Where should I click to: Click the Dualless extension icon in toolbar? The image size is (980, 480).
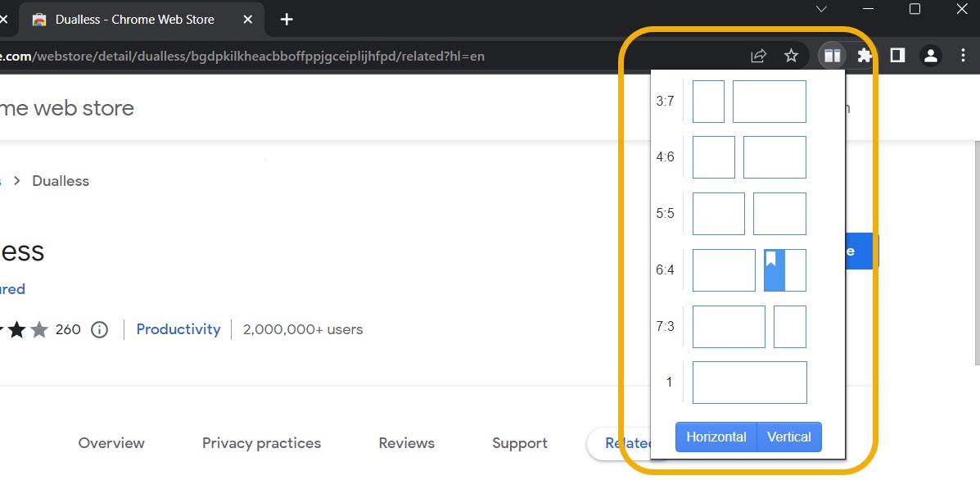coord(832,56)
